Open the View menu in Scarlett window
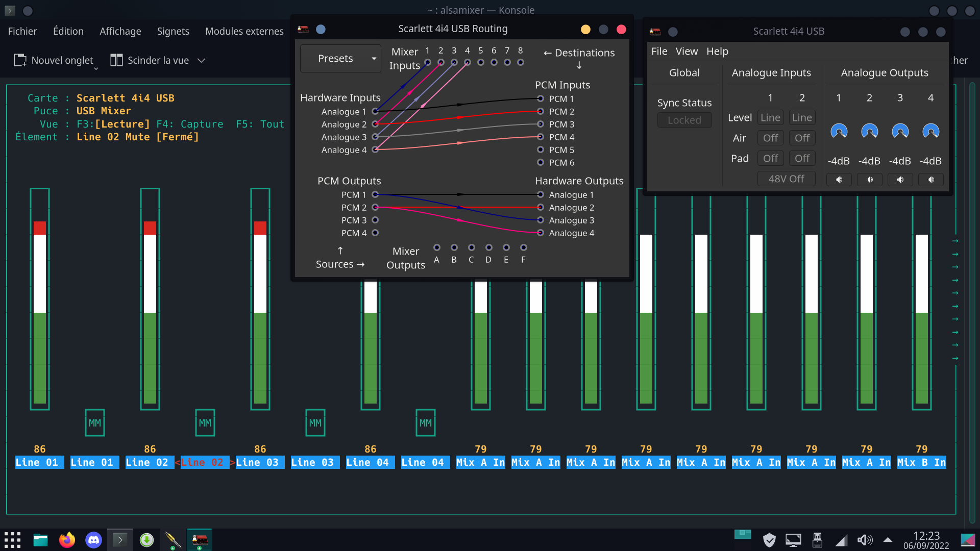The width and height of the screenshot is (980, 551). tap(687, 51)
